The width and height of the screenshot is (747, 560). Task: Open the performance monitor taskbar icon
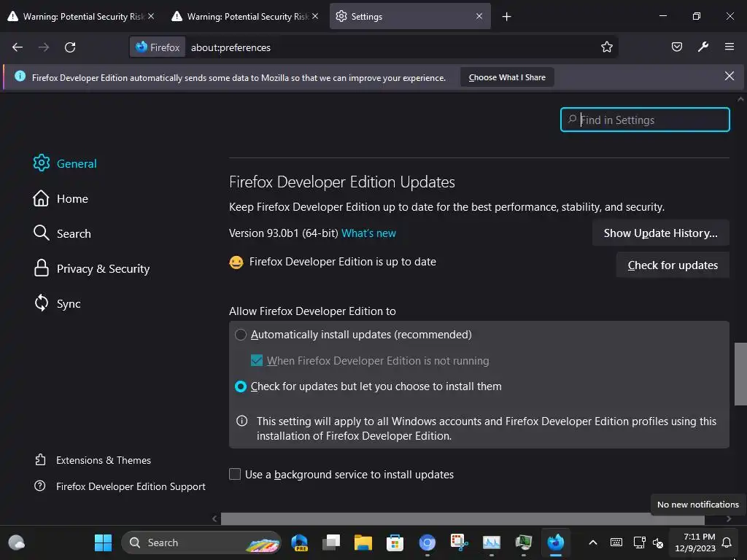coord(491,542)
